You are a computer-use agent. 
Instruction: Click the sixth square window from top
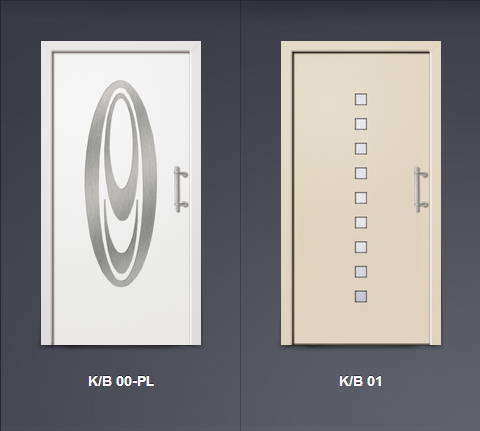[361, 223]
